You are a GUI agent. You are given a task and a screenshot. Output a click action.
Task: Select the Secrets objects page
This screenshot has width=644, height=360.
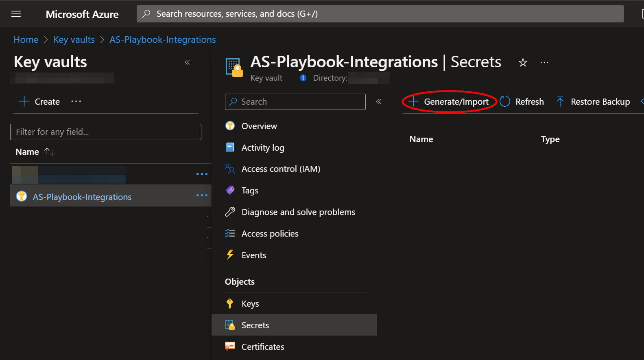point(295,325)
